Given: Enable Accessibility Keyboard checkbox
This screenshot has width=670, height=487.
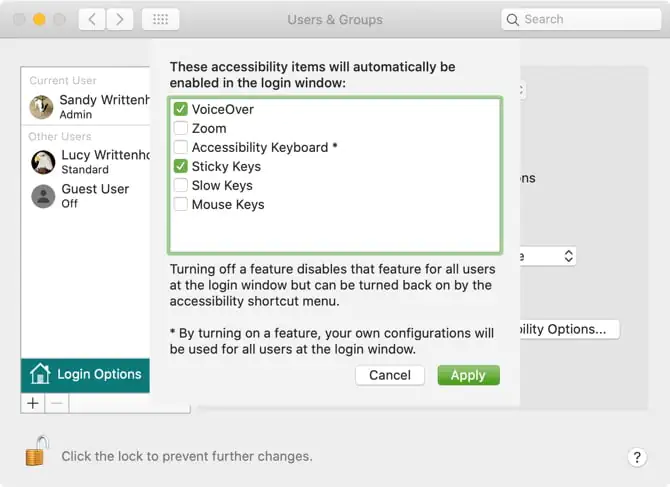Looking at the screenshot, I should pos(181,147).
